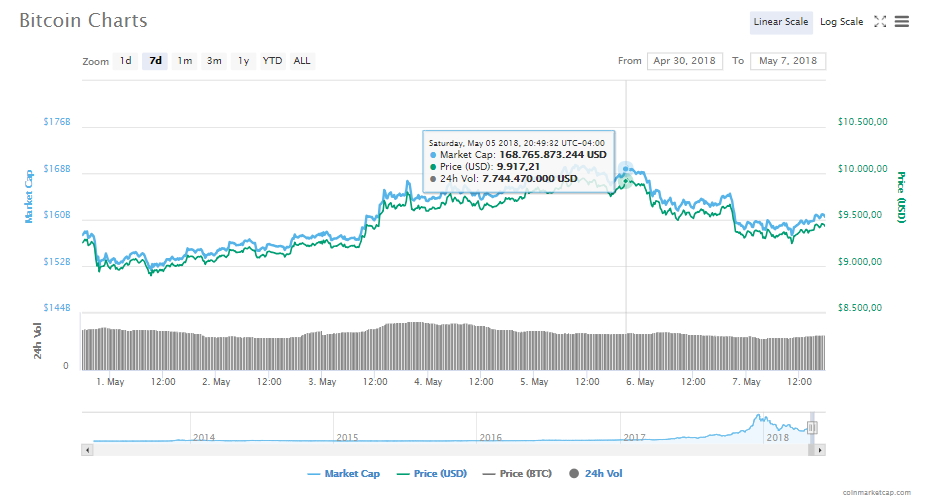The height and width of the screenshot is (504, 931).
Task: Click the $9.500,00 price axis label
Action: point(860,215)
